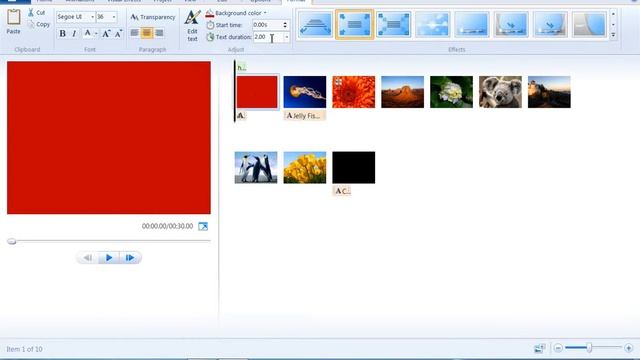Change thumbnail size via status bar icon
Screen dimensions: 640x360
click(539, 348)
